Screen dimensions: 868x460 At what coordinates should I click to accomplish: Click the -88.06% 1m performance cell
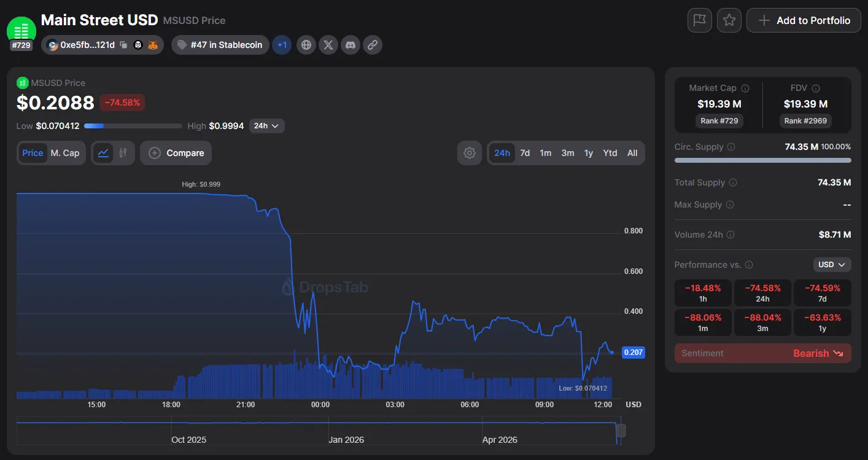click(x=703, y=322)
